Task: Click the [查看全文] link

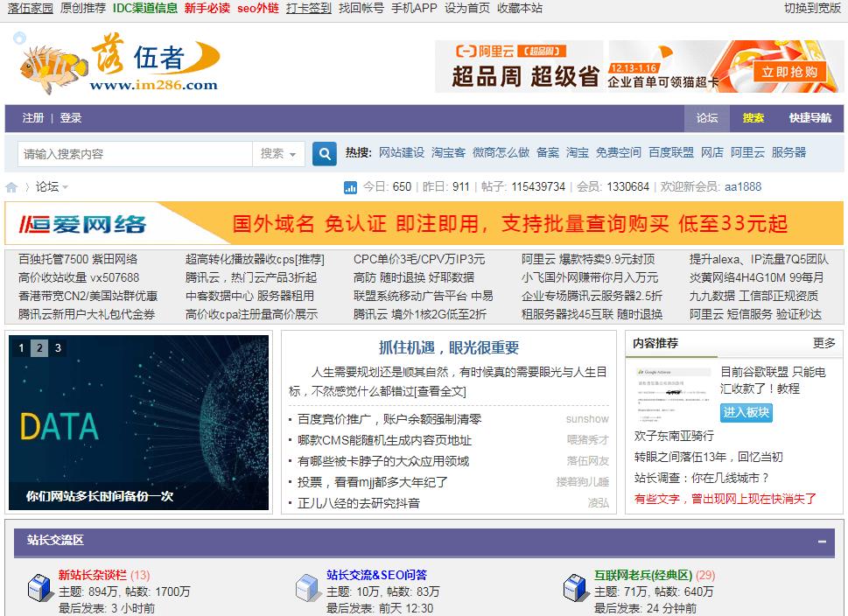Action: coord(439,391)
